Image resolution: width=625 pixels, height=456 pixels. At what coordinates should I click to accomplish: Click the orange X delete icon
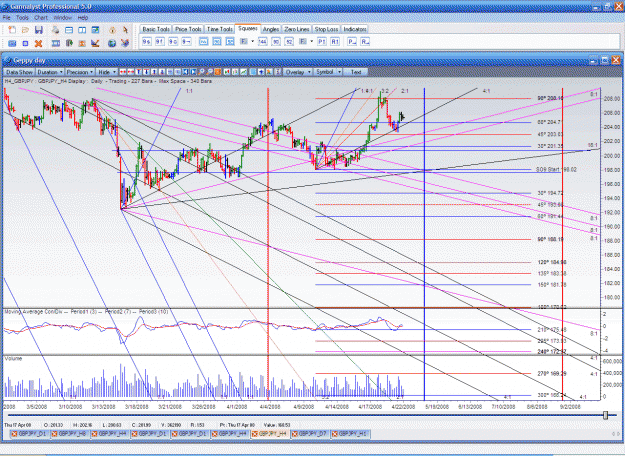click(x=38, y=43)
